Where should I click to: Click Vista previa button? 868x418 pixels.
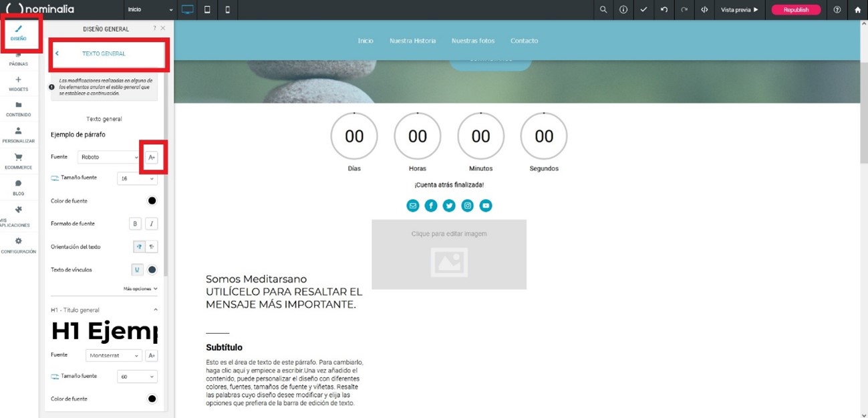tap(739, 10)
